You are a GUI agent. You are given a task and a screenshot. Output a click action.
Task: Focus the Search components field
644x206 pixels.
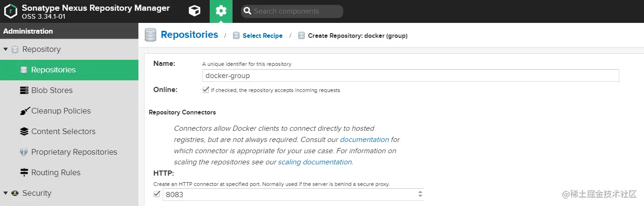coord(292,11)
